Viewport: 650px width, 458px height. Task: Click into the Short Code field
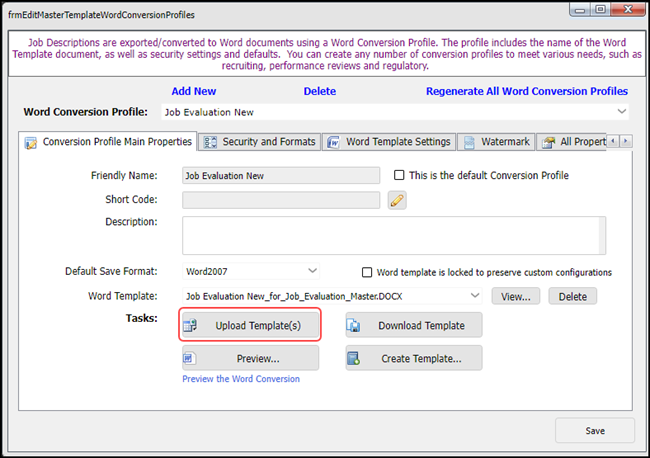click(281, 200)
